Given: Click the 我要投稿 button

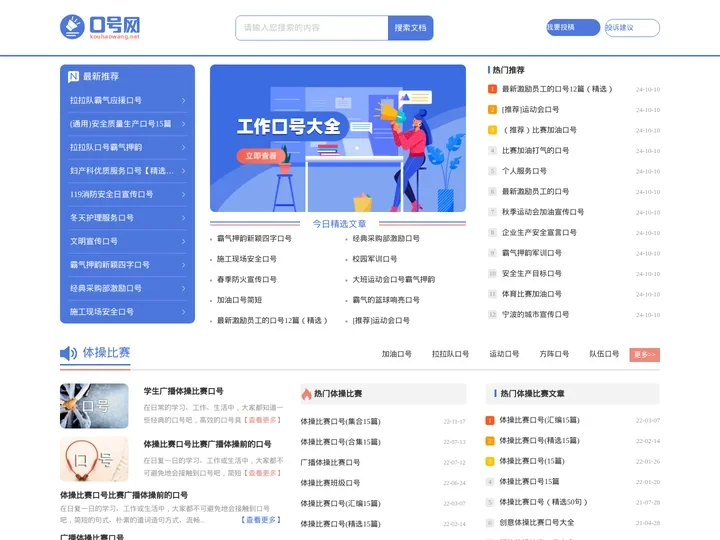Looking at the screenshot, I should (573, 28).
